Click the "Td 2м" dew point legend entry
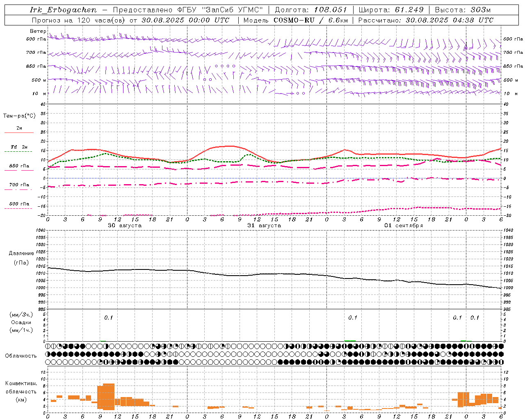Viewport: 525px width, 420px height. 19,147
